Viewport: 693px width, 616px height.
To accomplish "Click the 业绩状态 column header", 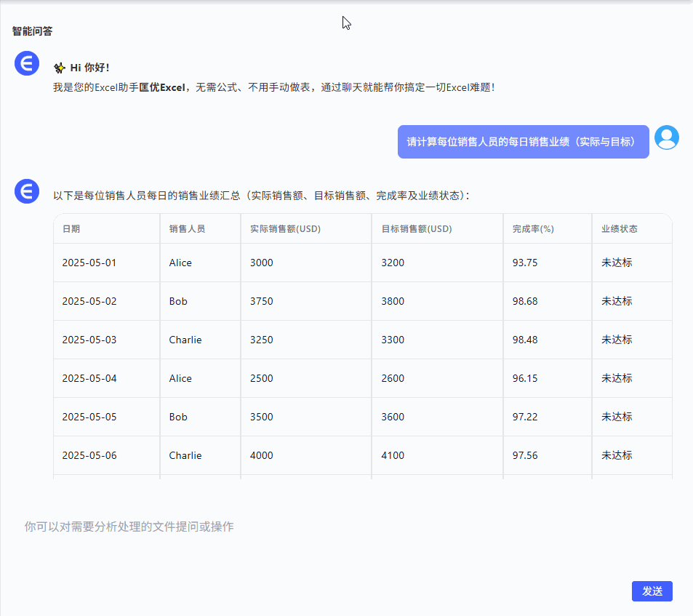I will click(x=619, y=228).
